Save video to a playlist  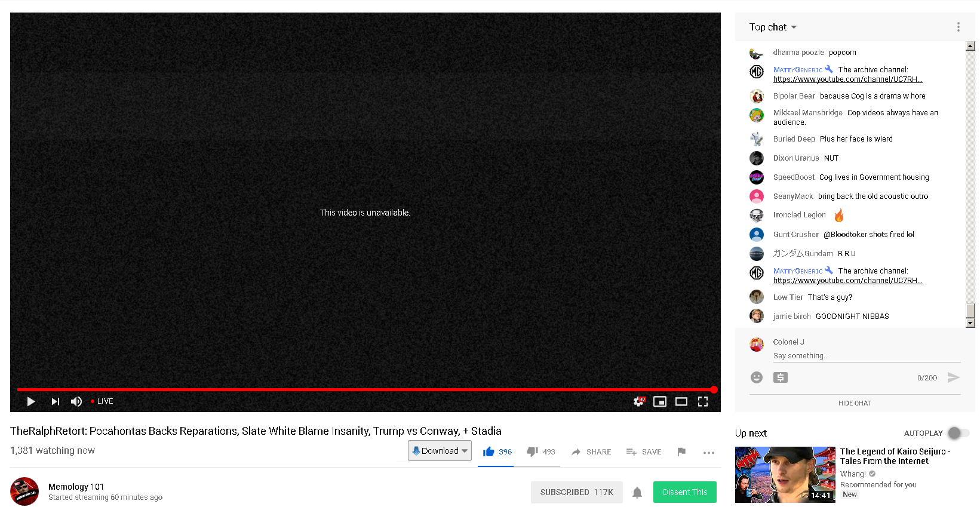(x=643, y=452)
